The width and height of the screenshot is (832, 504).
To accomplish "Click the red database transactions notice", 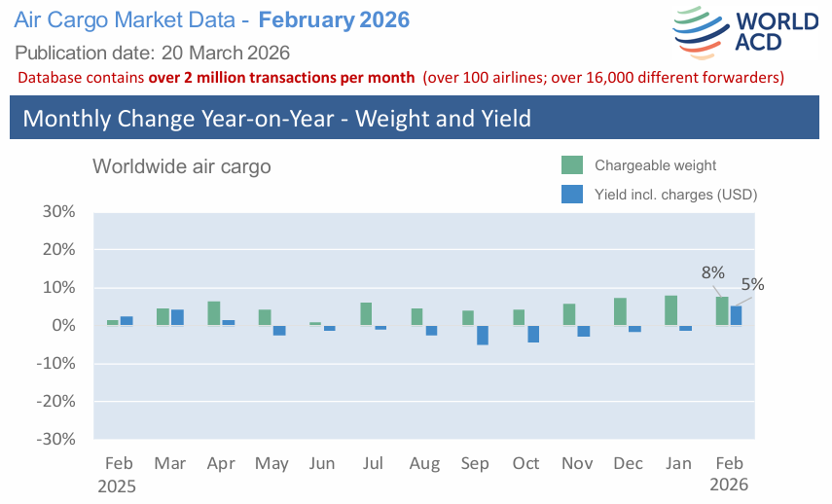I will [401, 77].
